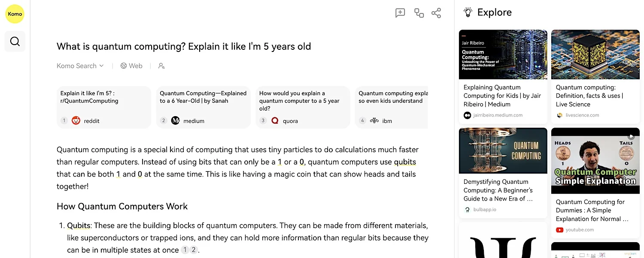Click citation number 1 after multiple states
The width and height of the screenshot is (644, 258).
click(x=185, y=250)
